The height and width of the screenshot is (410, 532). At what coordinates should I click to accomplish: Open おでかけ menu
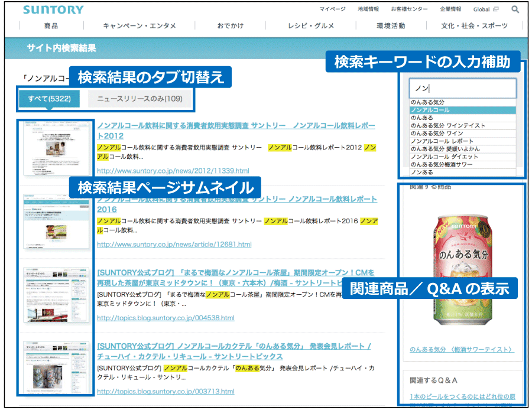[x=231, y=26]
